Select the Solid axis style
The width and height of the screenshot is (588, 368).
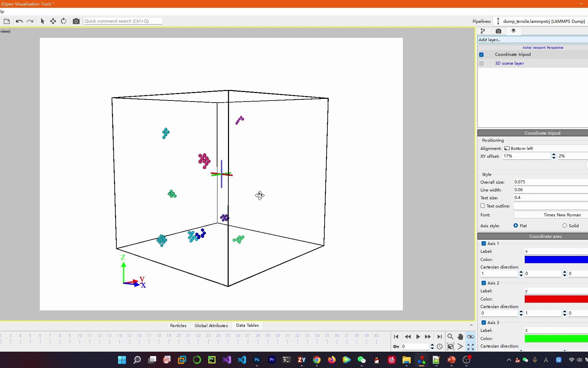point(565,226)
